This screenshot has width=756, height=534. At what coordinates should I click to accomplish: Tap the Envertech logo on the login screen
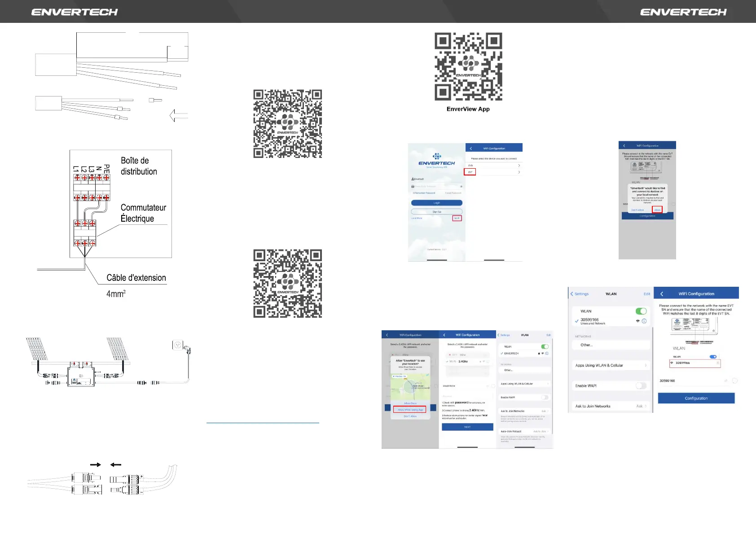437,161
